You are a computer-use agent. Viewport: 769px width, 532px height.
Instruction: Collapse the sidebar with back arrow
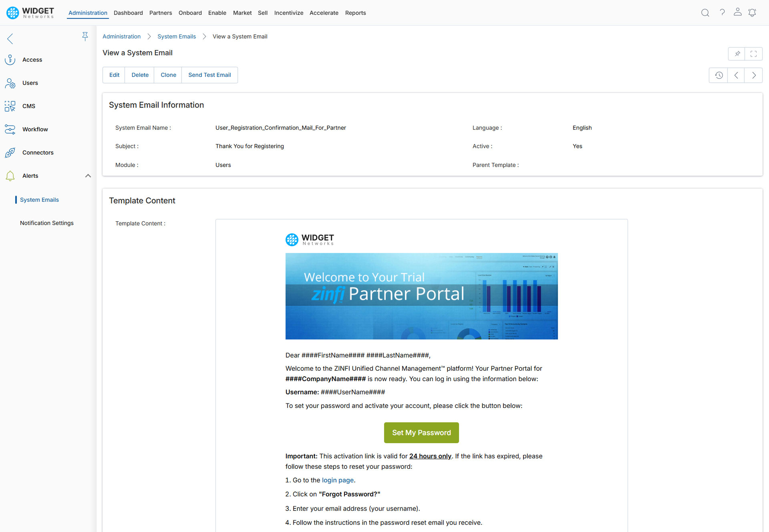pyautogui.click(x=10, y=39)
